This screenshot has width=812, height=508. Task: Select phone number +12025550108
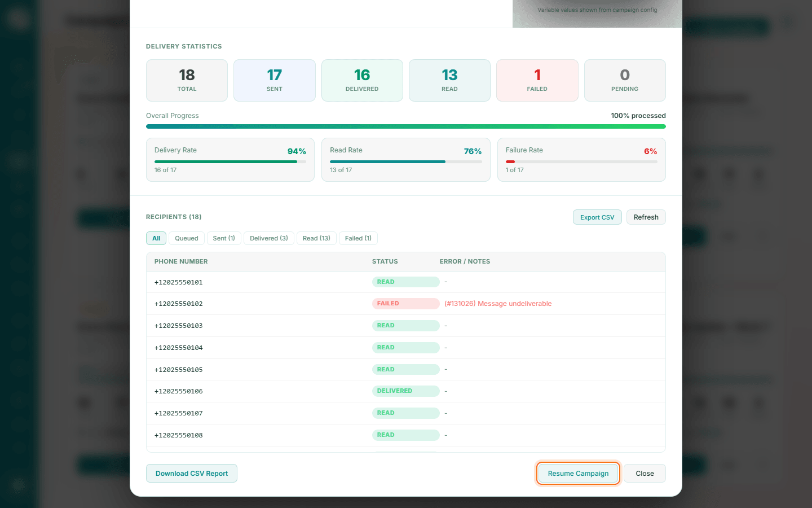coord(179,435)
